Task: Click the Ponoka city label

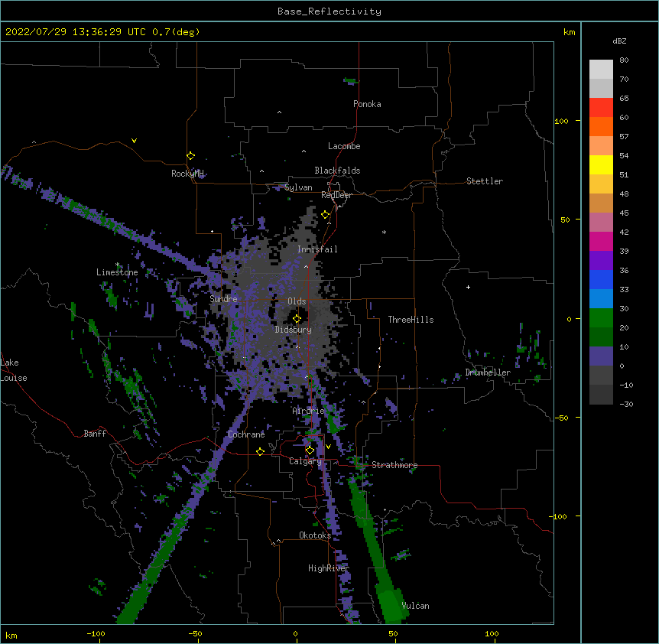Action: pyautogui.click(x=367, y=104)
